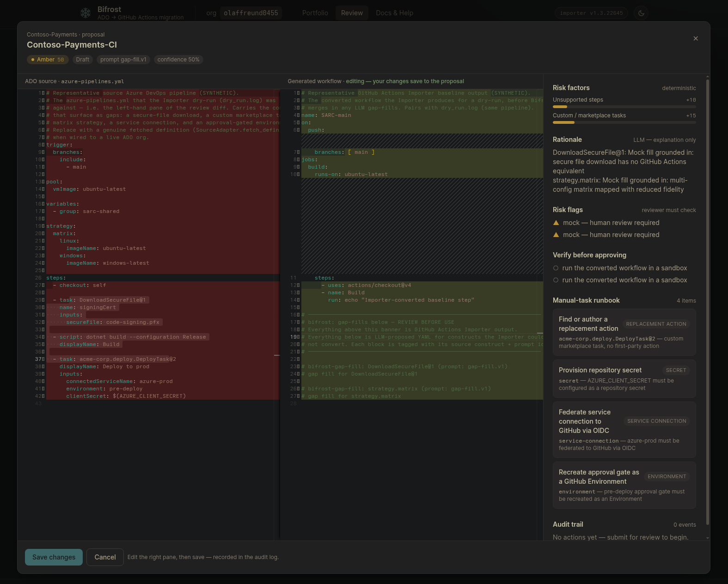The width and height of the screenshot is (728, 584).
Task: Click the ADO source azure-pipelines.yml header
Action: (74, 81)
